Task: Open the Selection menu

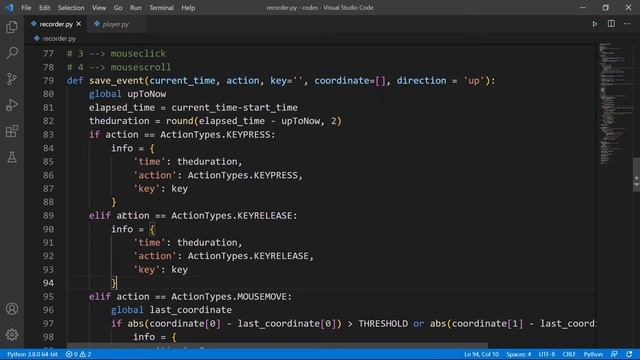Action: (x=71, y=8)
